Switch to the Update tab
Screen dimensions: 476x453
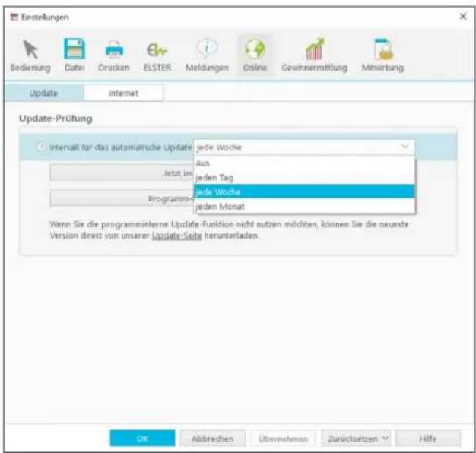coord(43,93)
